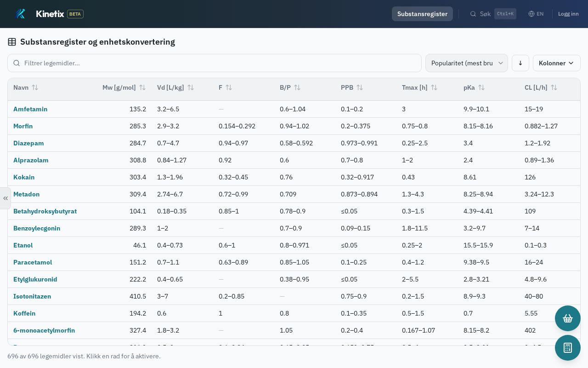The width and height of the screenshot is (588, 368).
Task: Click the table icon beside page title
Action: tap(12, 42)
